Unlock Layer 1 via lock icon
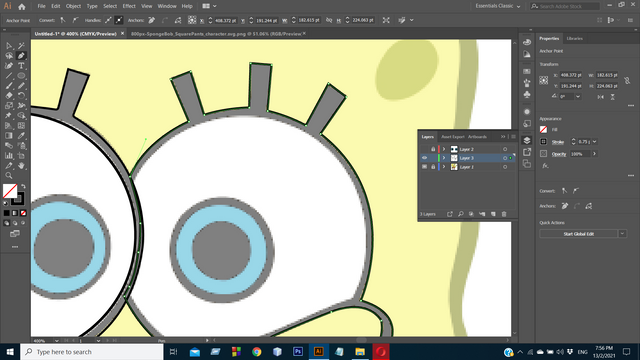640x360 pixels. (433, 167)
